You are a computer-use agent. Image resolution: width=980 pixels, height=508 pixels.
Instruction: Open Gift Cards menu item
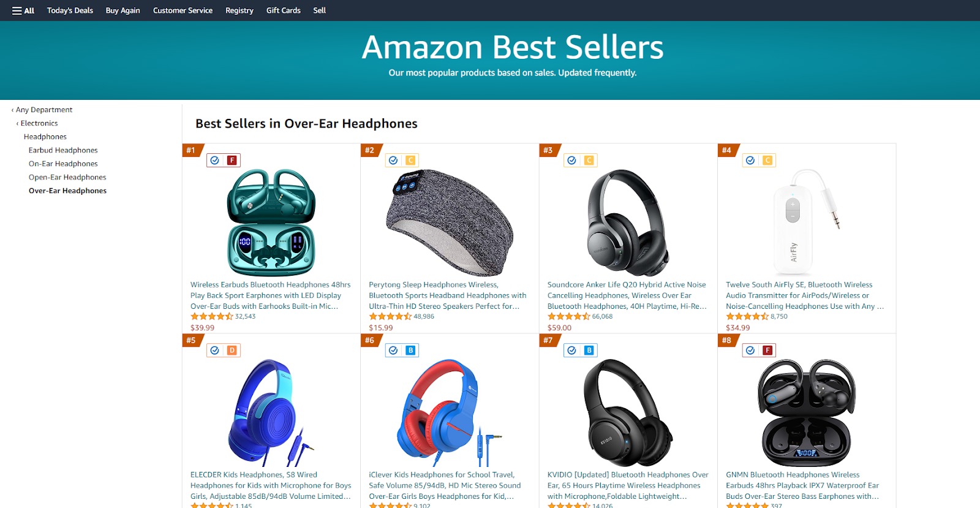pyautogui.click(x=283, y=10)
